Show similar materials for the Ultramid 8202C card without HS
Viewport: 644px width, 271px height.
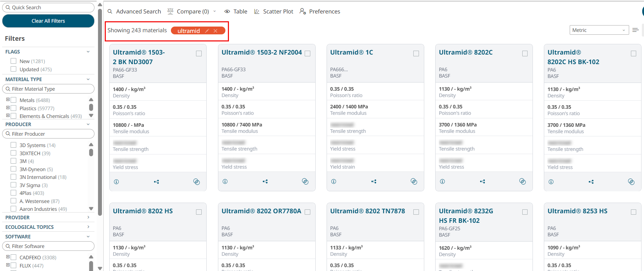click(x=482, y=181)
